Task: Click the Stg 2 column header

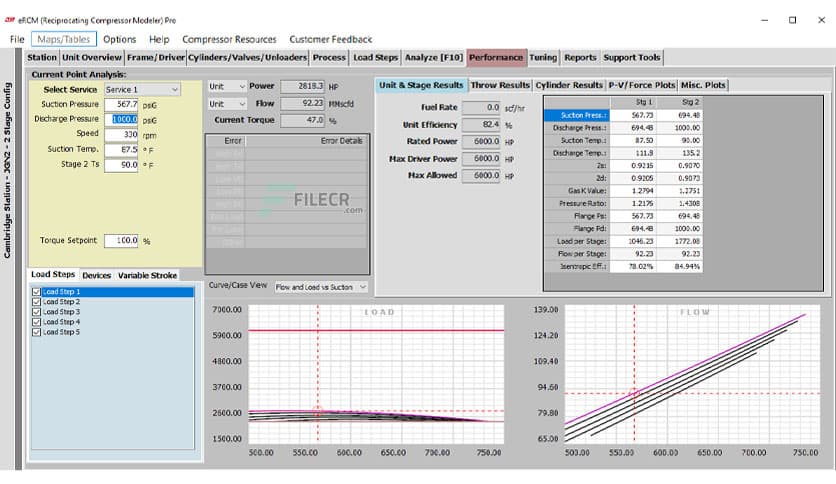Action: point(680,102)
